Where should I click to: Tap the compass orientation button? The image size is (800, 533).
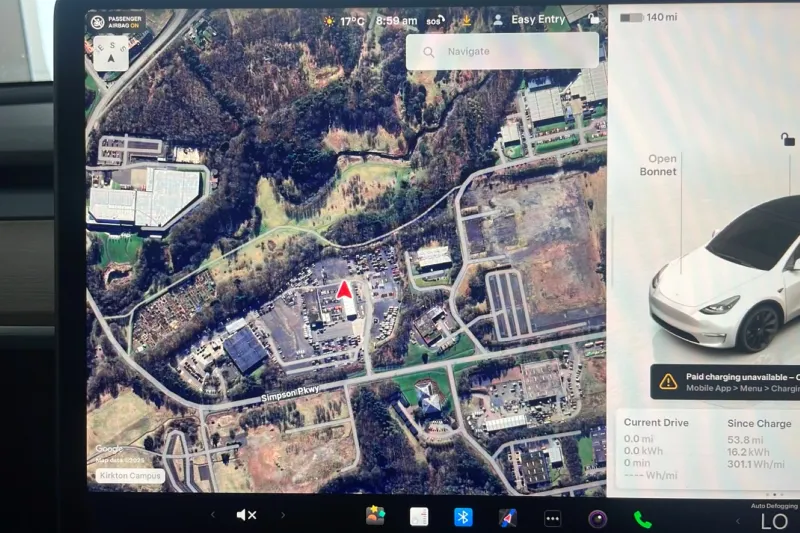click(111, 53)
